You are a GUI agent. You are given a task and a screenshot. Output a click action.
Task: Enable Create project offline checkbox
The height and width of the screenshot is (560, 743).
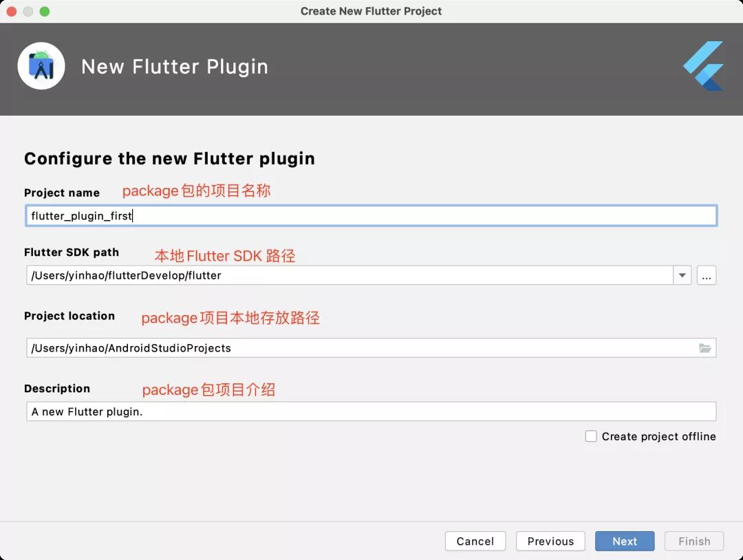click(591, 436)
